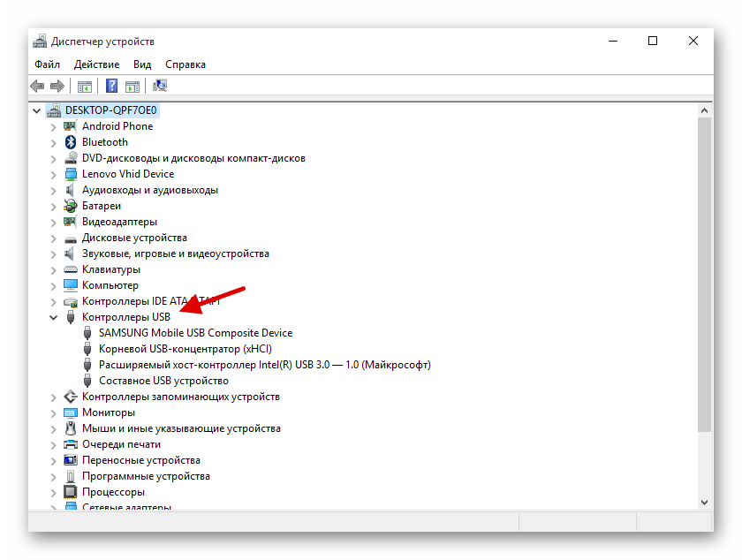The image size is (742, 560).
Task: Open the blue question mark Help icon
Action: (111, 86)
